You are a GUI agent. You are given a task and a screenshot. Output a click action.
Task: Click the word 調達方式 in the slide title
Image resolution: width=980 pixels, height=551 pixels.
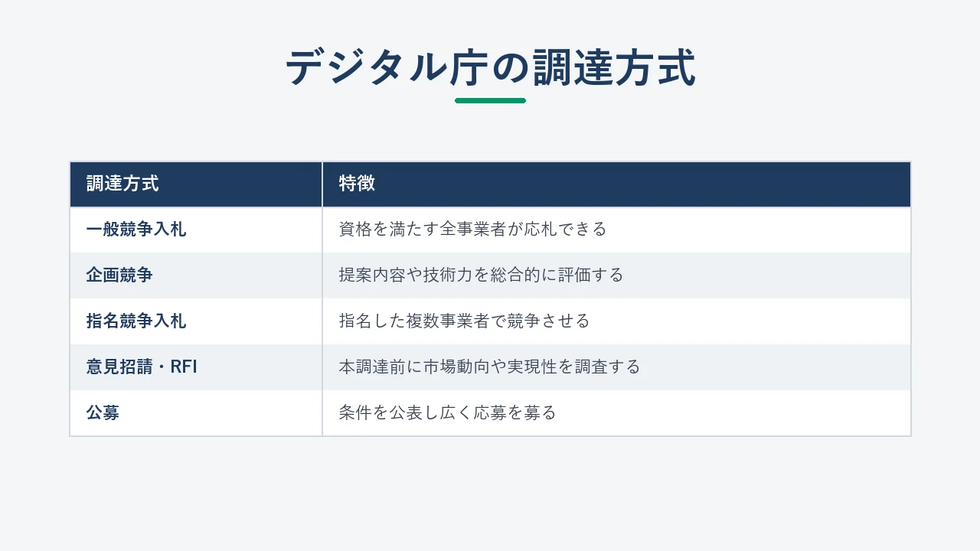coord(613,67)
